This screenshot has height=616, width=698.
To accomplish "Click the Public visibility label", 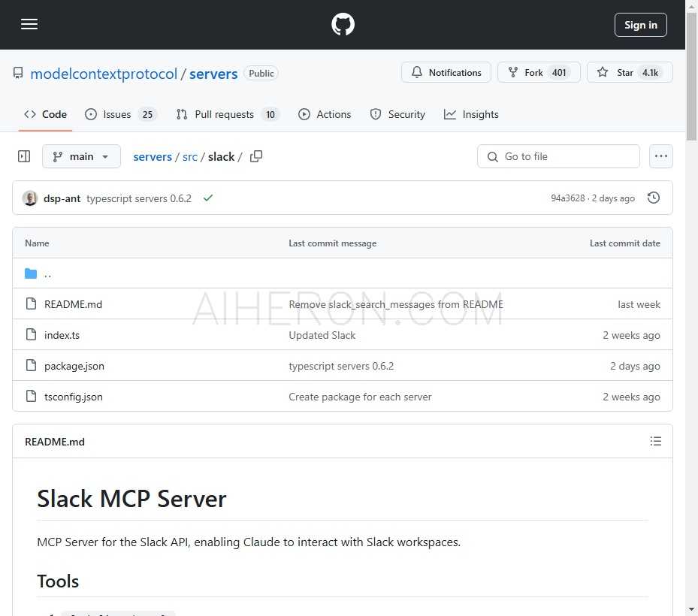I will pyautogui.click(x=261, y=73).
